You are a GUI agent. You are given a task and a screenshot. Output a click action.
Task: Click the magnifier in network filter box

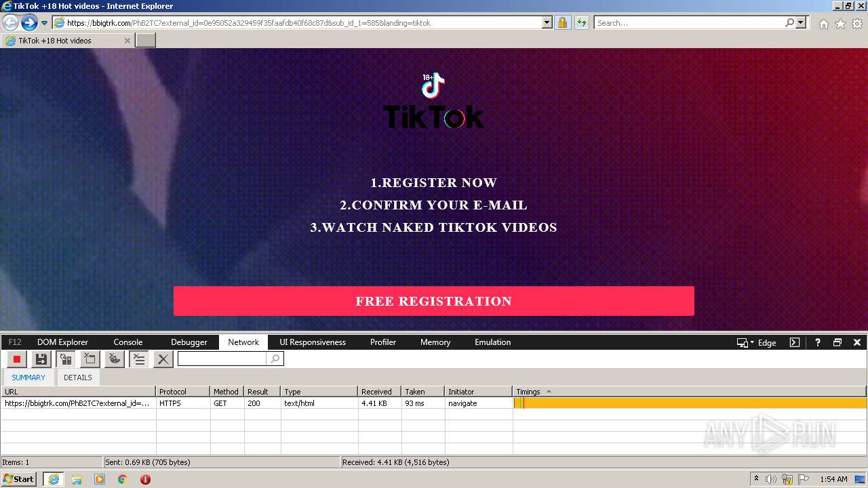(x=275, y=359)
